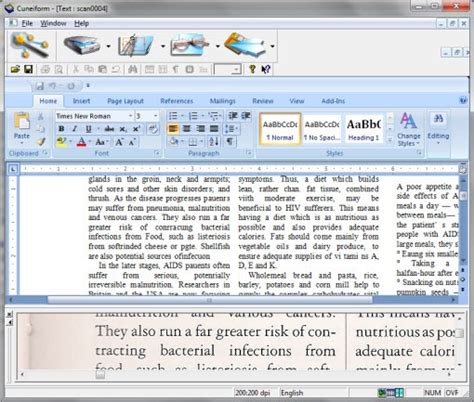The height and width of the screenshot is (402, 474).
Task: Toggle Align Text Left
Action: (x=173, y=129)
